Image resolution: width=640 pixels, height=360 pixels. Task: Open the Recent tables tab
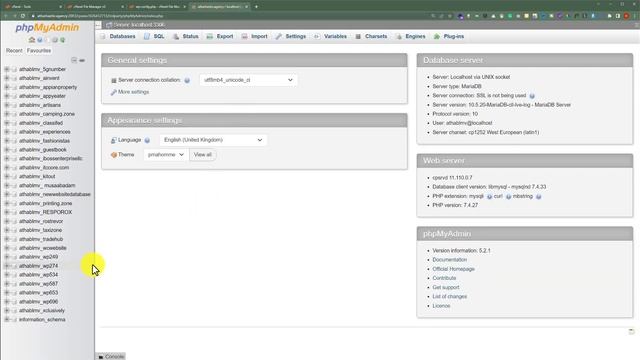coord(14,51)
